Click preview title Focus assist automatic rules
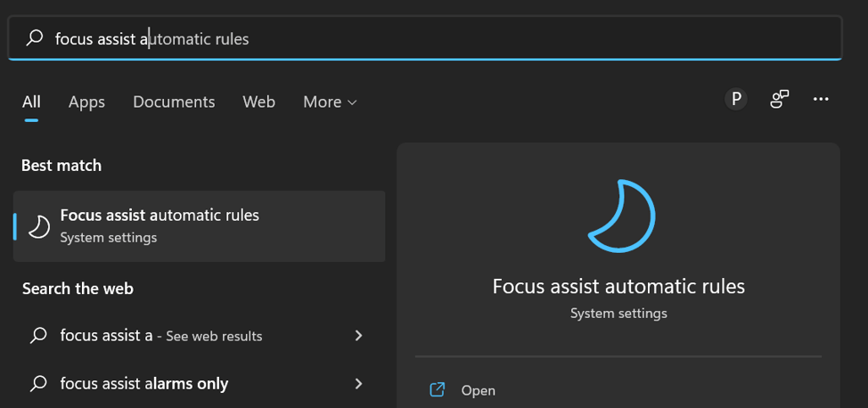 [618, 286]
